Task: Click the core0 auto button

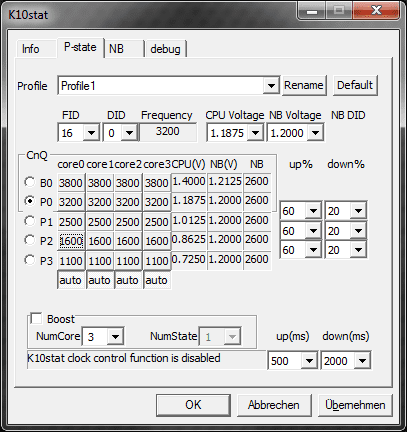Action: coord(71,280)
